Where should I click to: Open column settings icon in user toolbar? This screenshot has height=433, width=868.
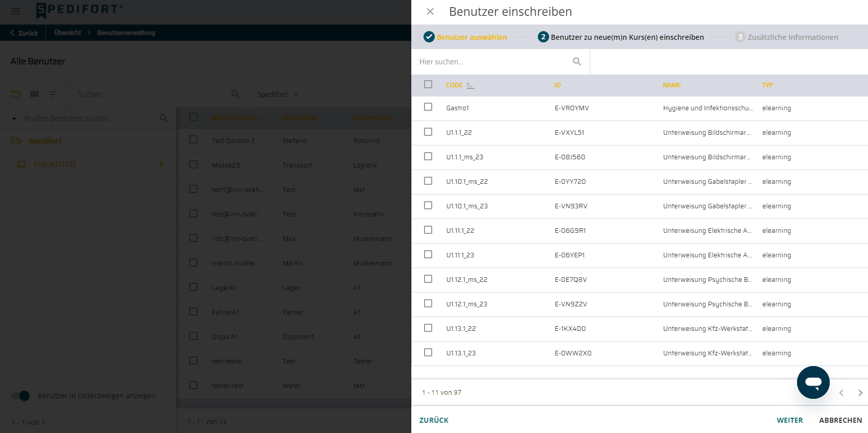tap(34, 94)
